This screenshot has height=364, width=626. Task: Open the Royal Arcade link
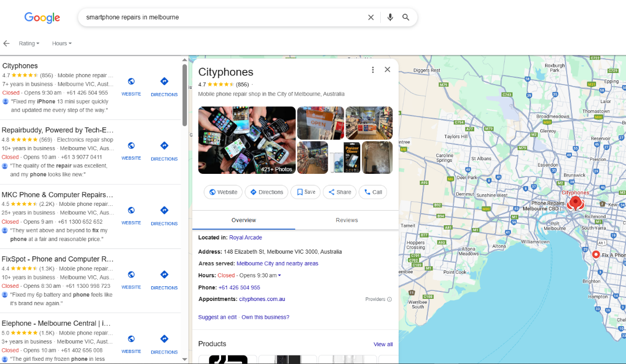click(246, 237)
